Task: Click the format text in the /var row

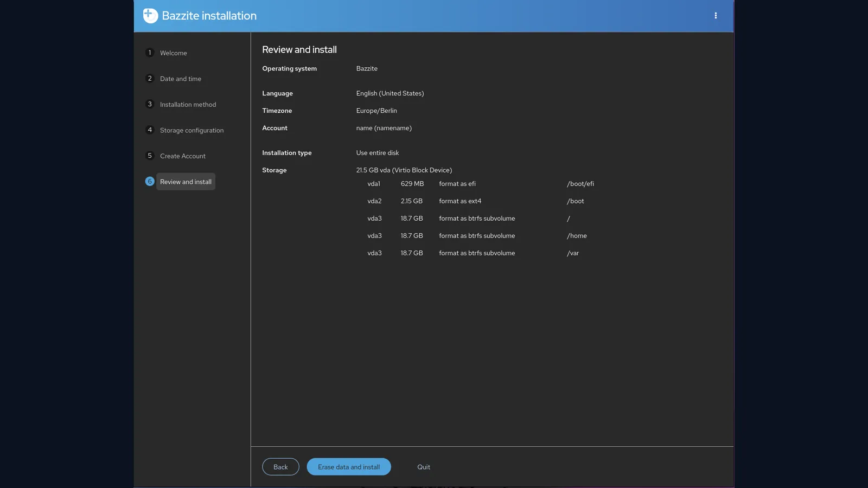Action: (x=477, y=253)
